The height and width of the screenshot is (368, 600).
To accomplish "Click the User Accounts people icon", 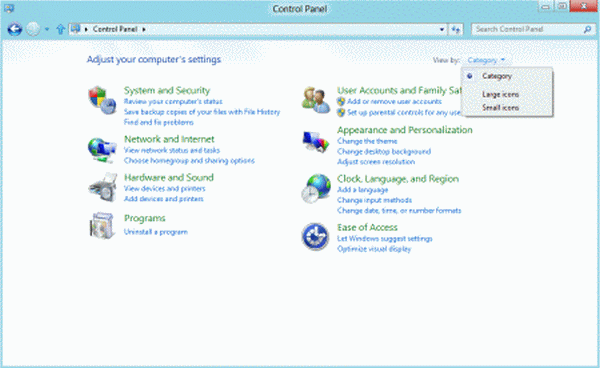I will (316, 100).
